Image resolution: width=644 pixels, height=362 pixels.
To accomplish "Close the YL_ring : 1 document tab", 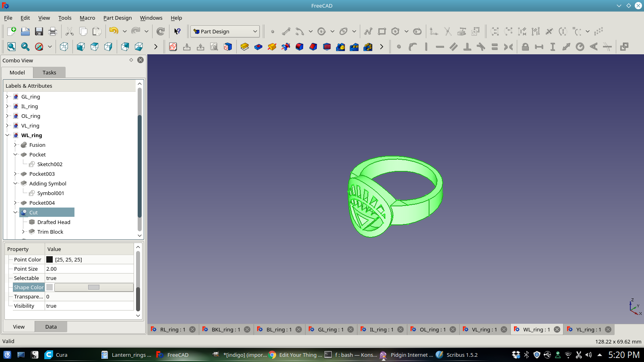I will point(608,329).
